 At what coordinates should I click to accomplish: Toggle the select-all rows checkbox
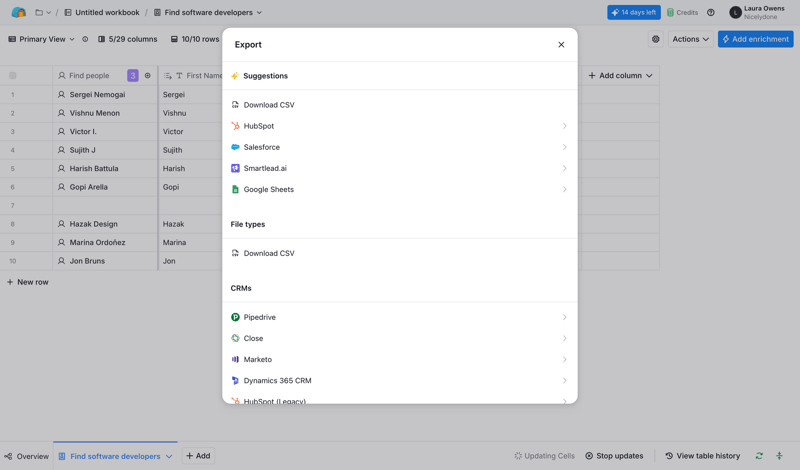click(13, 76)
